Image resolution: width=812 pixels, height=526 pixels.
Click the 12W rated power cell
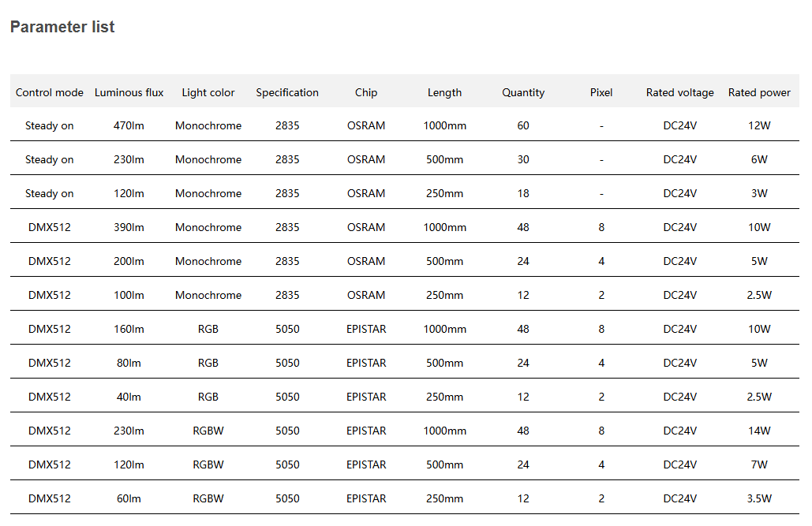point(759,125)
